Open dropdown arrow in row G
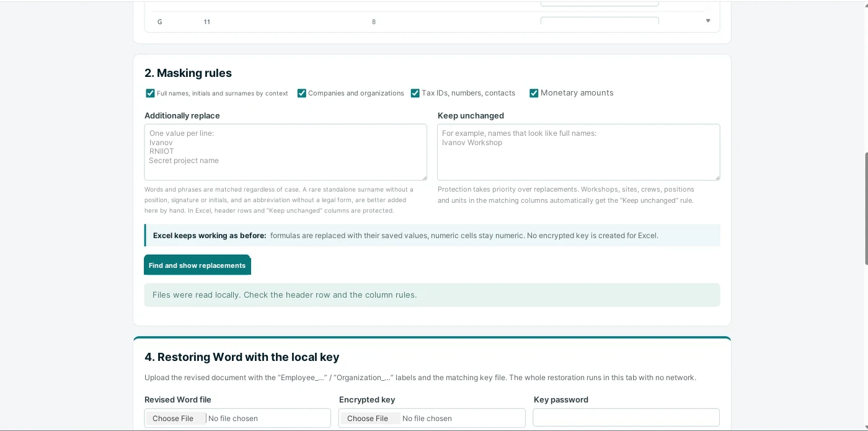 pyautogui.click(x=708, y=21)
